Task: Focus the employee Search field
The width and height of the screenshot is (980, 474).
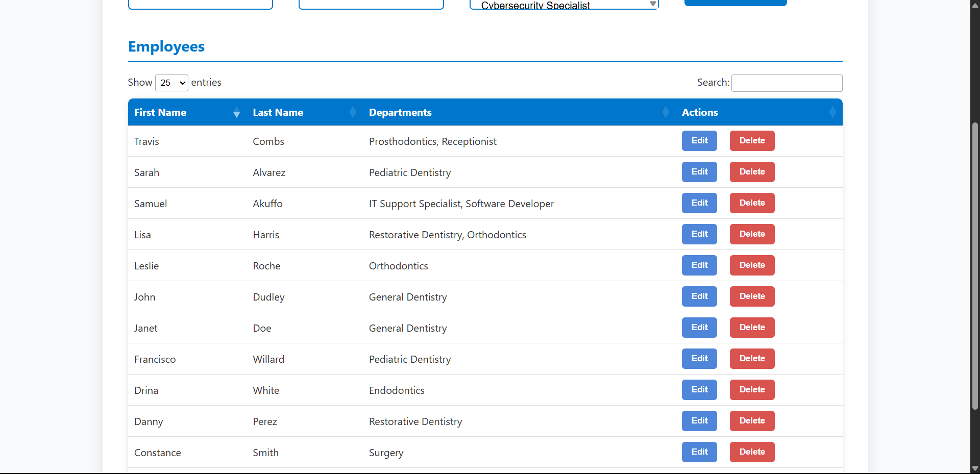Action: [787, 83]
